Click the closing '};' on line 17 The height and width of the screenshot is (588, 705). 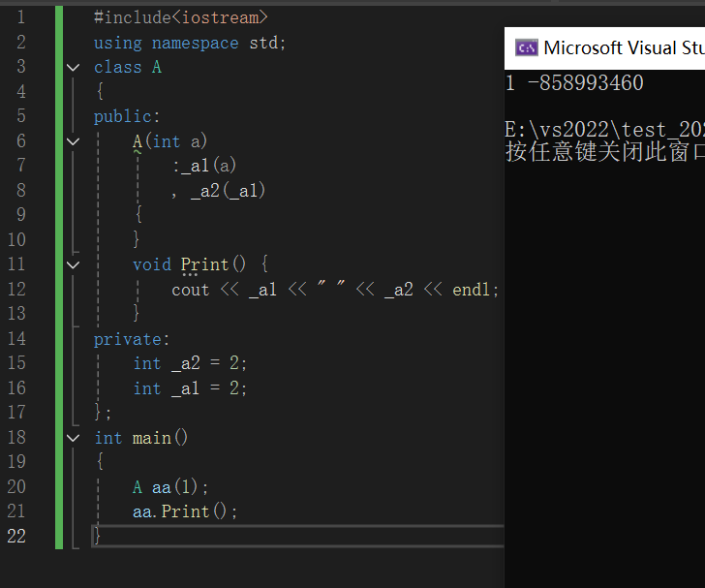(x=103, y=412)
